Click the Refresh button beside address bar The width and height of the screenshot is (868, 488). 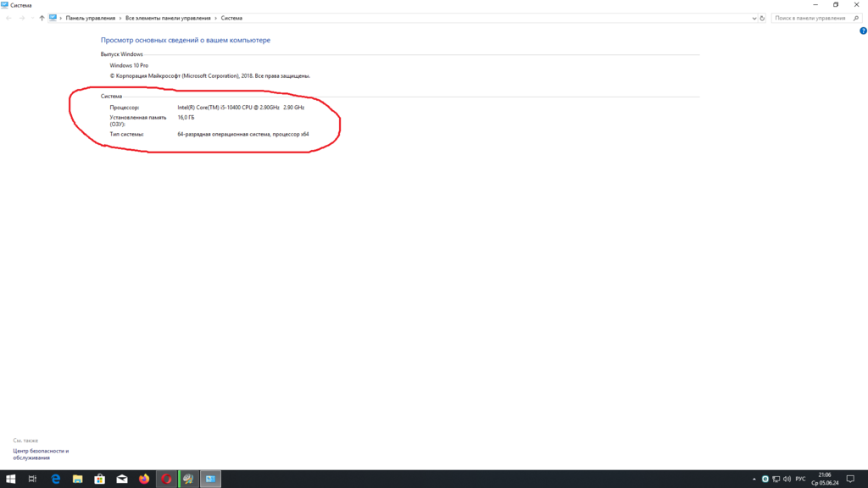click(762, 18)
